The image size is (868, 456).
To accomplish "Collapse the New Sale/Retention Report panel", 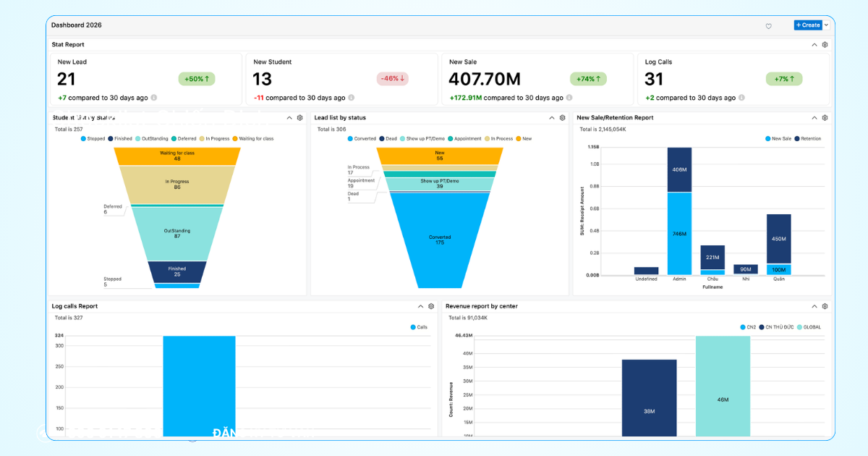I will coord(814,118).
